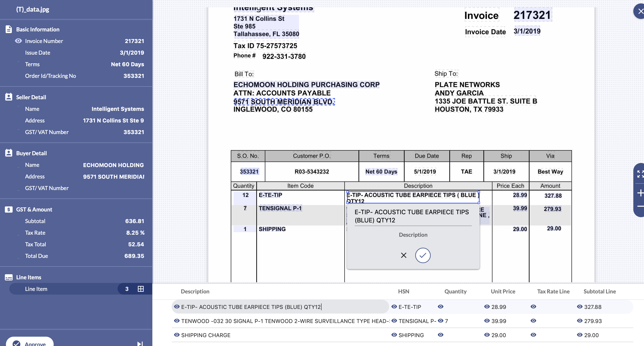The height and width of the screenshot is (346, 644).
Task: Click the 9571 SOUTH MERIDIAN BLVD. text box
Action: (284, 102)
